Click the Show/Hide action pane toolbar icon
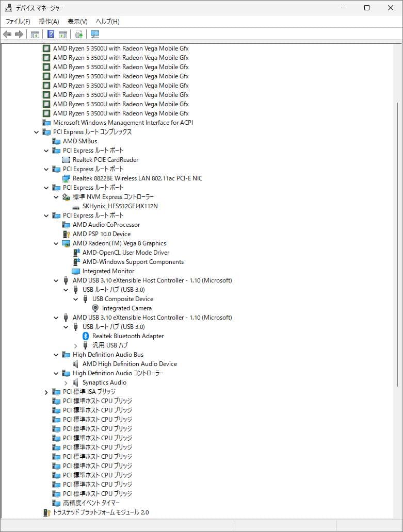 point(63,35)
